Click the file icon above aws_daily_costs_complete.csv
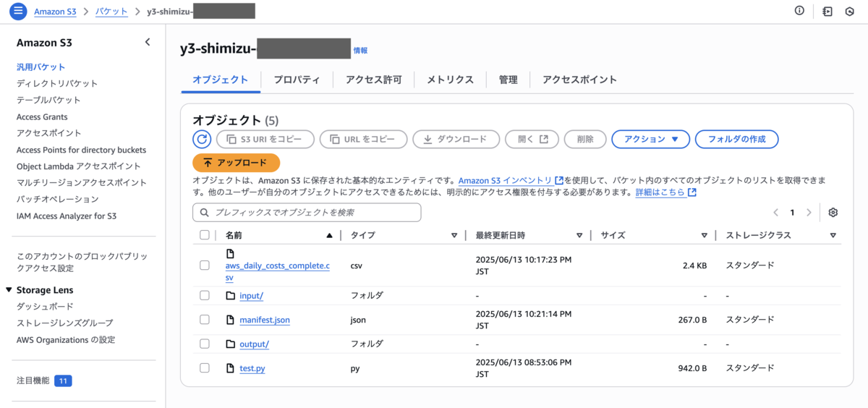This screenshot has height=408, width=868. [x=231, y=253]
